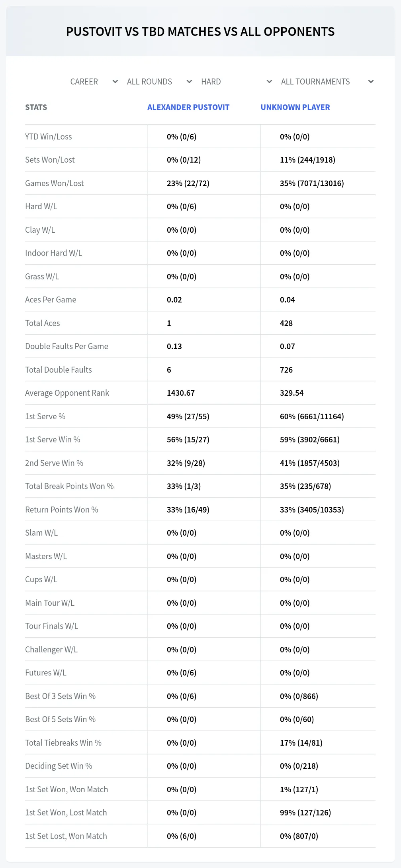
Task: Select the Futures W/L row label
Action: 46,673
